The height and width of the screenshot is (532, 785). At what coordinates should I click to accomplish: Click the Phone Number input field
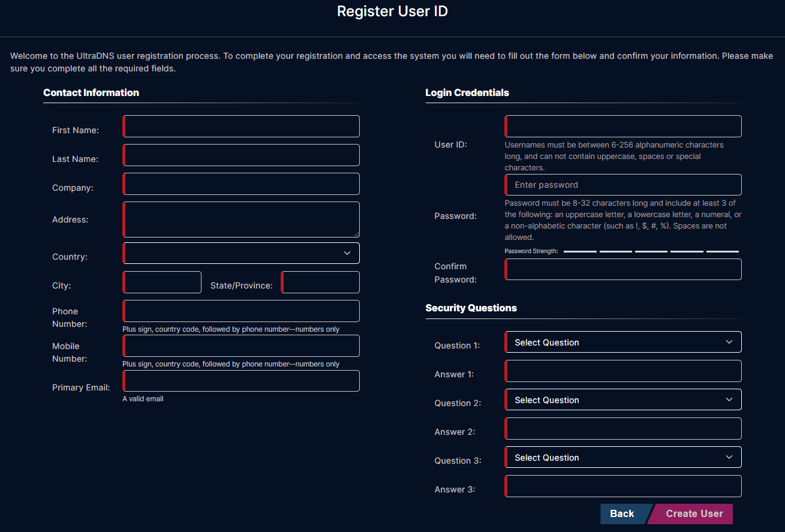241,311
